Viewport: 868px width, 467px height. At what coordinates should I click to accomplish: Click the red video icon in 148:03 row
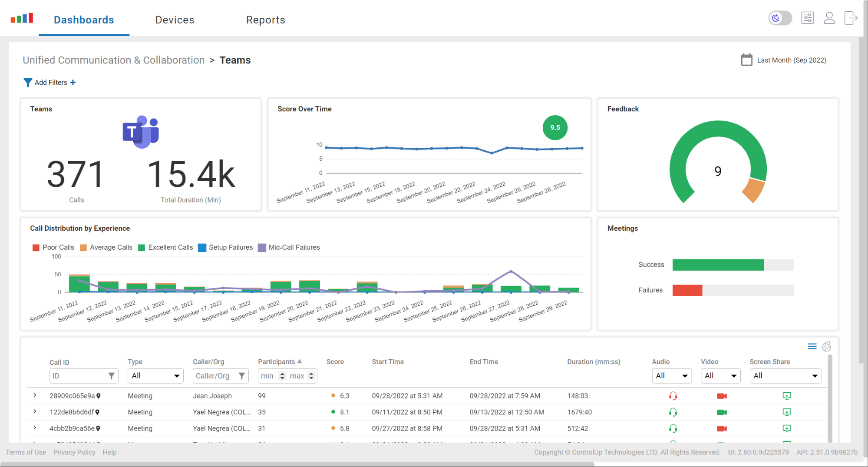tap(722, 396)
